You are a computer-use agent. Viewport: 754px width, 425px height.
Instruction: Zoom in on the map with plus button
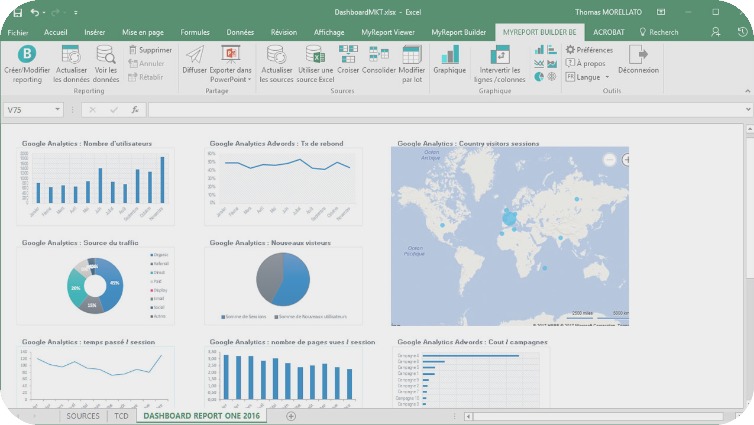(626, 160)
